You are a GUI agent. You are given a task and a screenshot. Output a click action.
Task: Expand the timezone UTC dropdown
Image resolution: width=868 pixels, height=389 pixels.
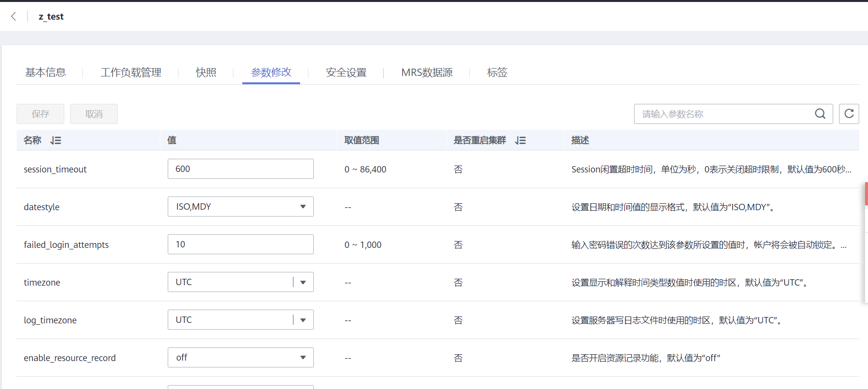(241, 282)
